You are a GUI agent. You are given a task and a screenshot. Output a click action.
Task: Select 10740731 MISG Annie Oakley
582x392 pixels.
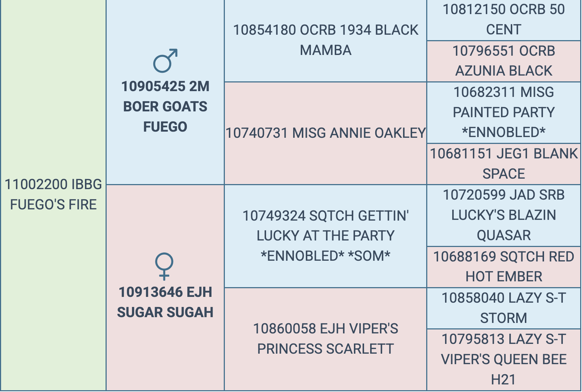325,133
